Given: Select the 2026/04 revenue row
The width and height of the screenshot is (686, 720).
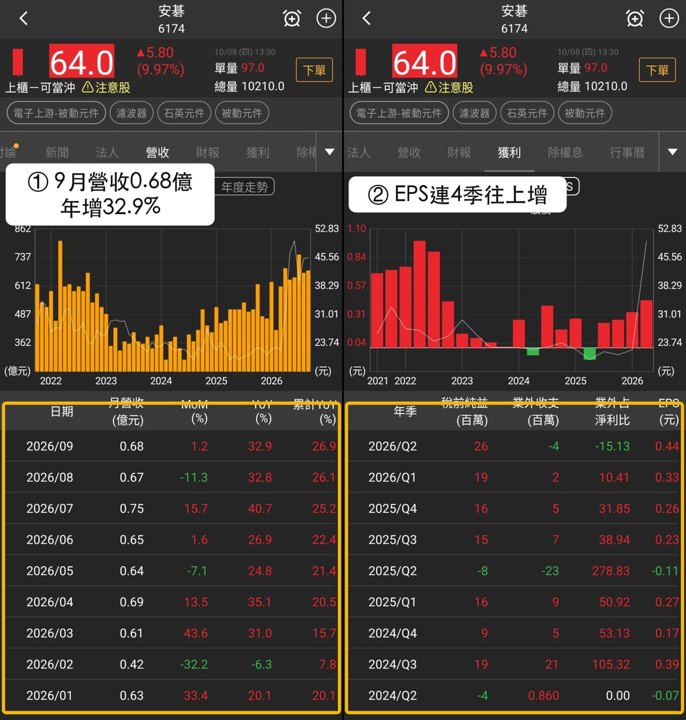Looking at the screenshot, I should pos(171,602).
